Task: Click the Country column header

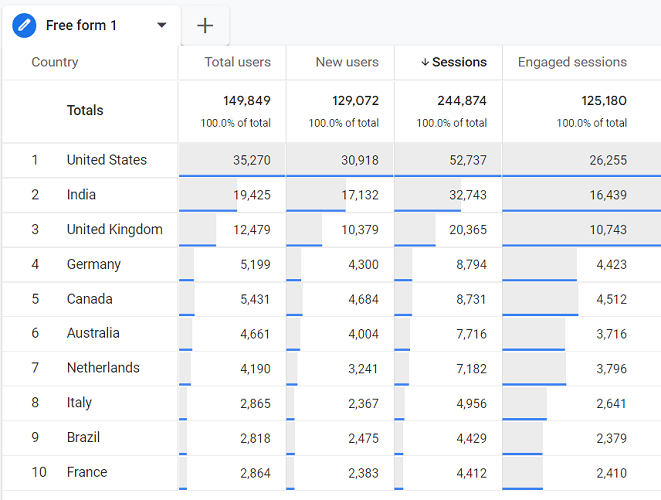Action: pyautogui.click(x=55, y=62)
